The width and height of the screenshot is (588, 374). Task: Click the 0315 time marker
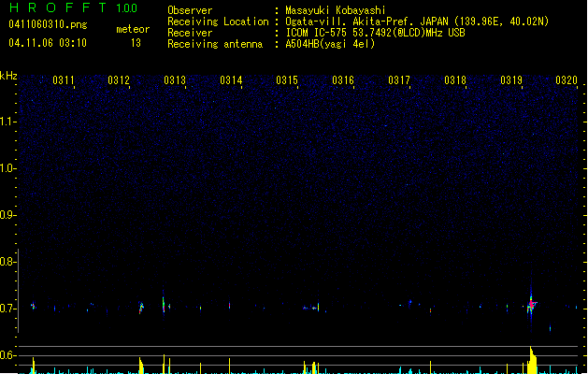click(287, 80)
